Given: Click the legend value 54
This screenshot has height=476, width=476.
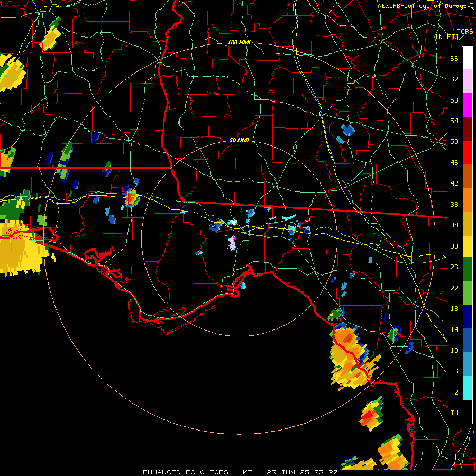Looking at the screenshot, I should click(454, 121).
